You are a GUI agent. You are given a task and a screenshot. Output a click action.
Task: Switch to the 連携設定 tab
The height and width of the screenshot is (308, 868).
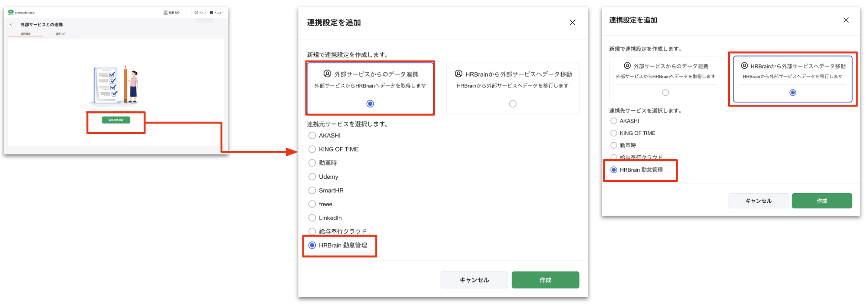[x=26, y=33]
